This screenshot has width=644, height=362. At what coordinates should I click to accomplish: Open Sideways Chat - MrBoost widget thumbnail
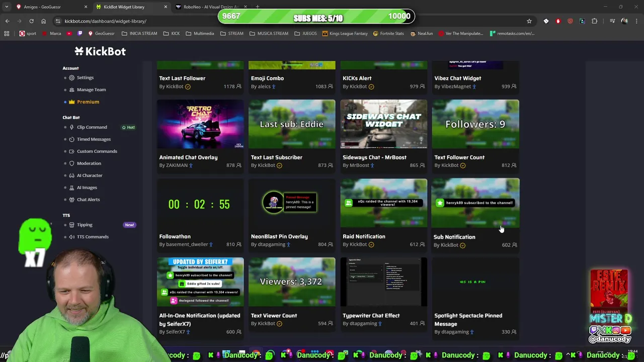(384, 124)
